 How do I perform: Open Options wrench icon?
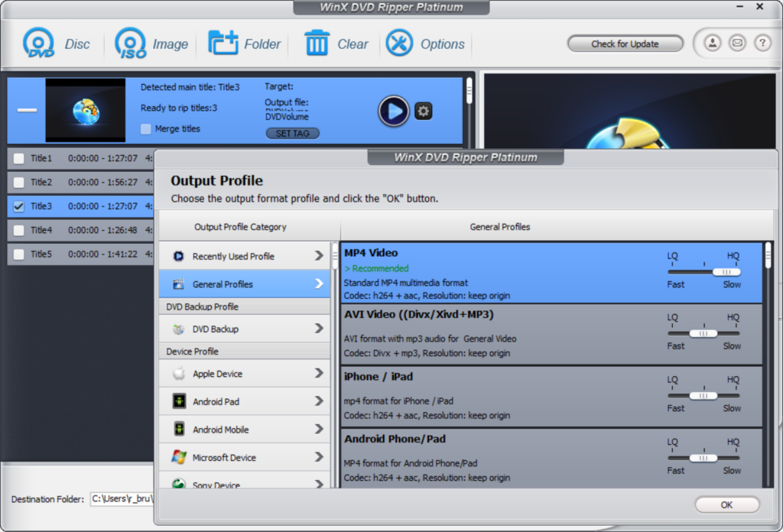399,44
